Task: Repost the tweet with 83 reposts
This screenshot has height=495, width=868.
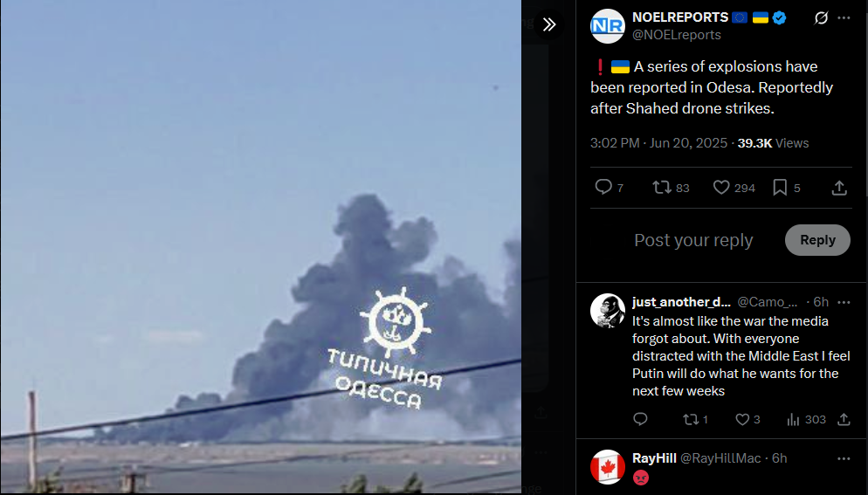Action: (x=671, y=188)
